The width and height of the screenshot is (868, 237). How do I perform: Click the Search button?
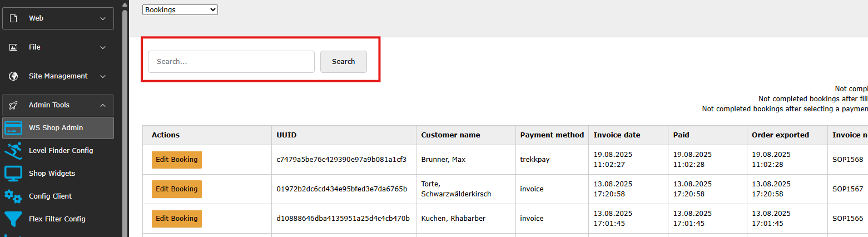(x=343, y=62)
